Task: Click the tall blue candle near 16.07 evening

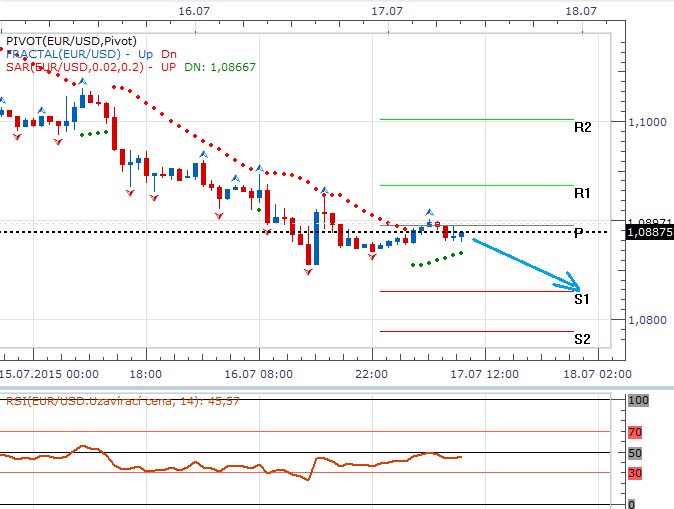Action: tap(314, 238)
